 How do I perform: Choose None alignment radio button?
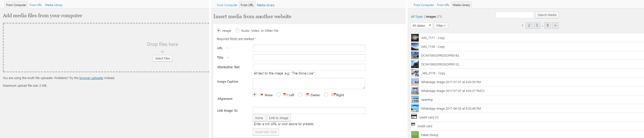(x=255, y=94)
